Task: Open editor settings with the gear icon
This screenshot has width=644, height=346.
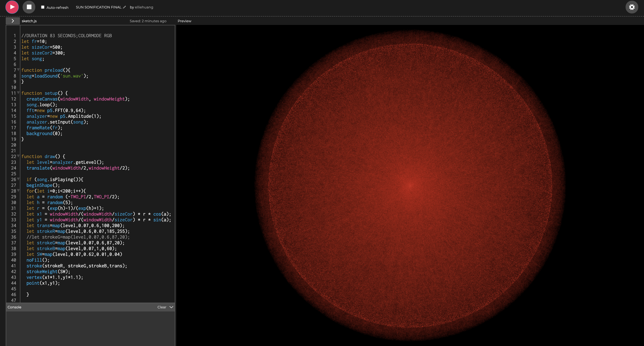Action: click(x=632, y=7)
